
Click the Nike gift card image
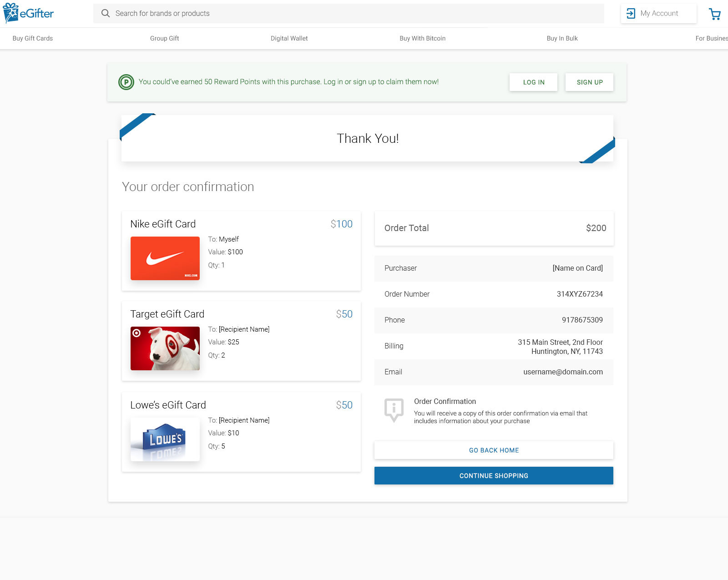(165, 258)
